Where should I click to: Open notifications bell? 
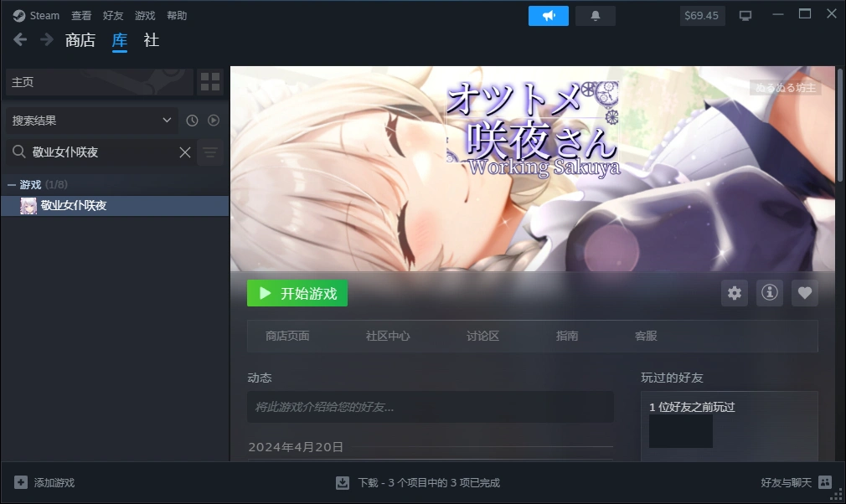(595, 16)
